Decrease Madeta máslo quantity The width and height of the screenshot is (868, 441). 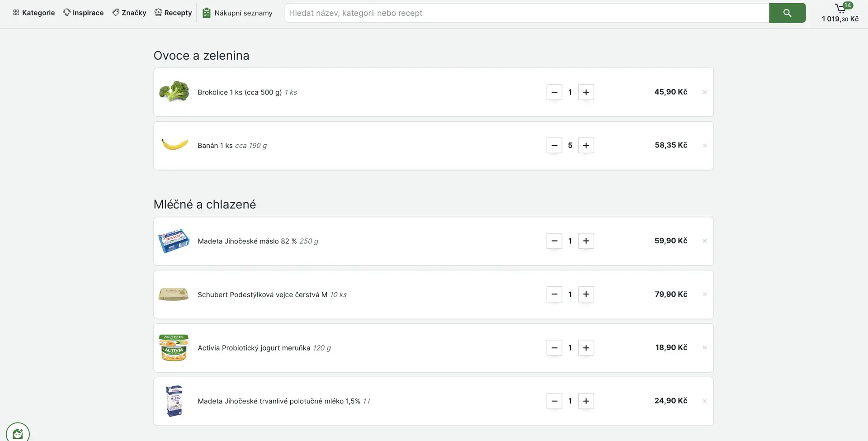point(554,241)
